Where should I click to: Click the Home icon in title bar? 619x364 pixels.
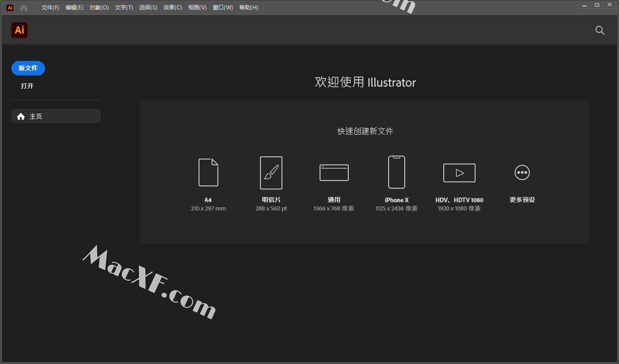pos(24,8)
